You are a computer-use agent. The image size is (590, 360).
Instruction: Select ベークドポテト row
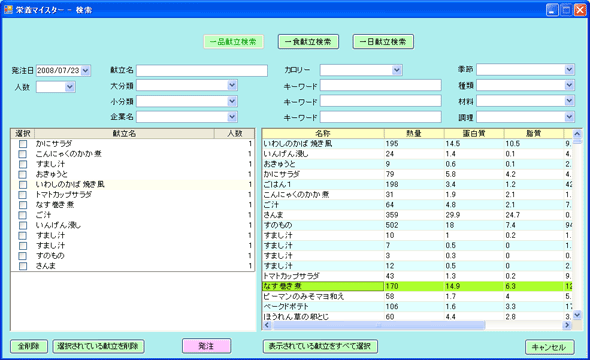pyautogui.click(x=417, y=307)
